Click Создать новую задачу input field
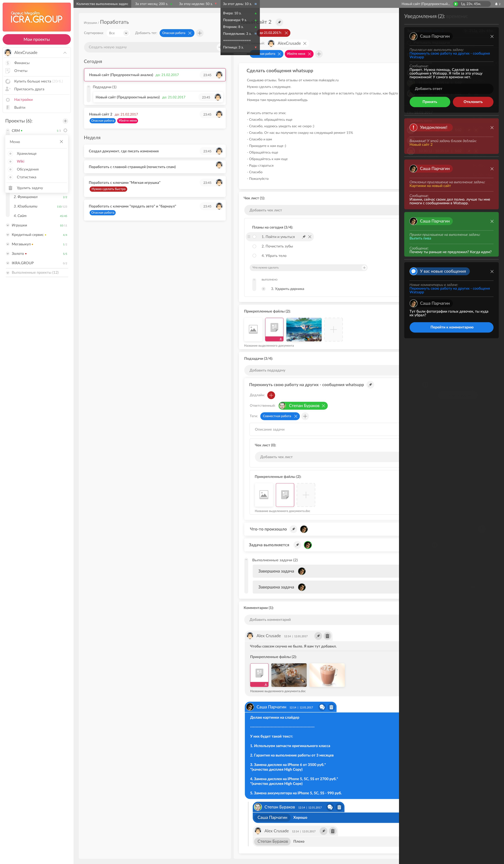This screenshot has width=504, height=864. (x=153, y=47)
